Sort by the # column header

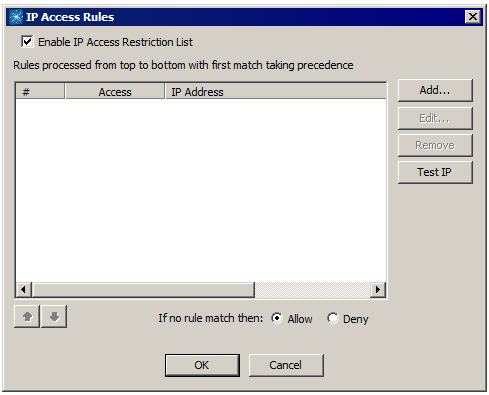[40, 91]
